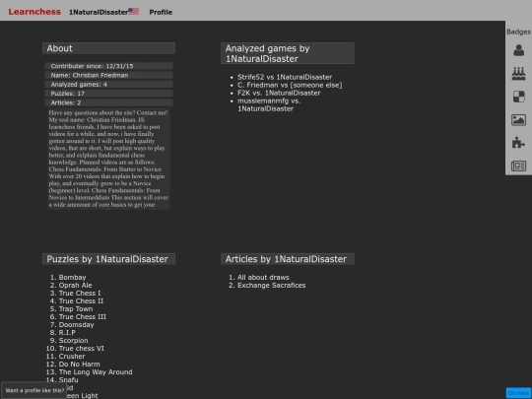
Task: Click 'Articles by 1NaturalDisaster' heading
Action: point(288,259)
